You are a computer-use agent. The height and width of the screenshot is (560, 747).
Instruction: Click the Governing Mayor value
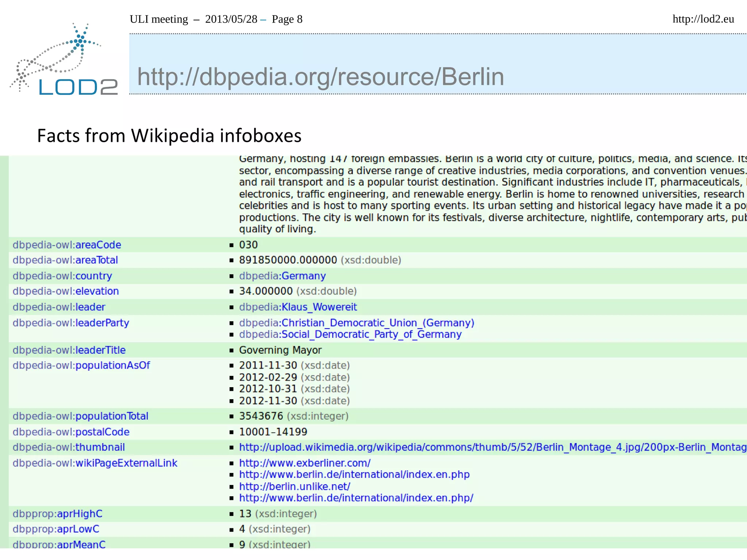click(280, 350)
